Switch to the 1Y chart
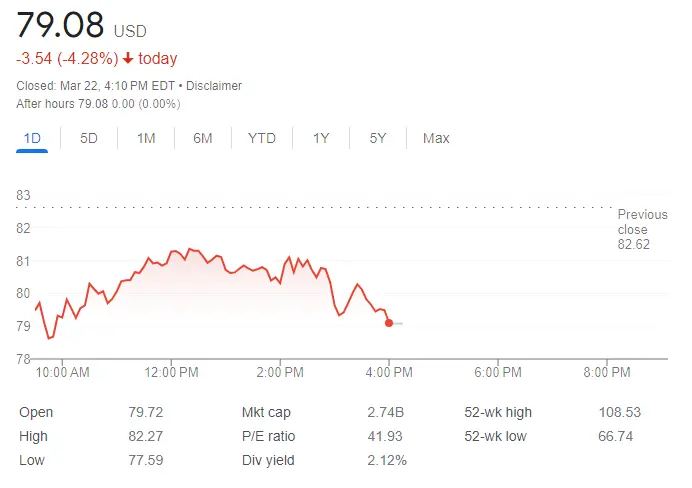Viewport: 692px width, 488px height. 321,139
